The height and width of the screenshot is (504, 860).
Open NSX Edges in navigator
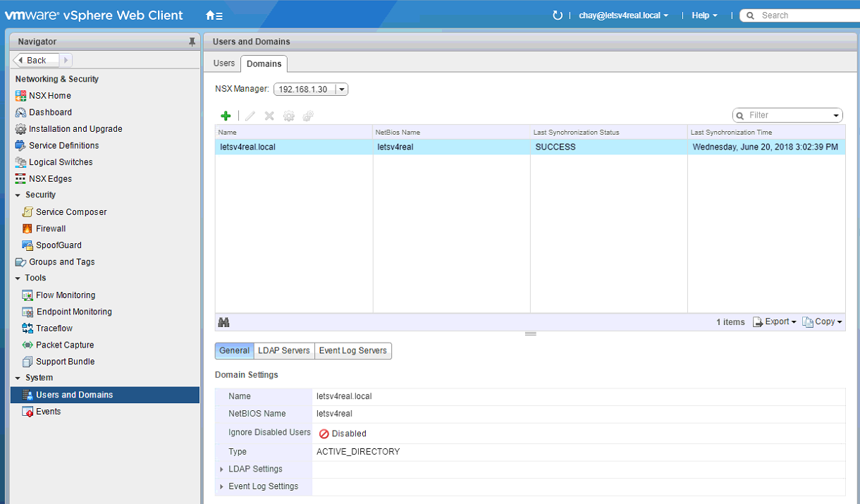click(x=50, y=179)
